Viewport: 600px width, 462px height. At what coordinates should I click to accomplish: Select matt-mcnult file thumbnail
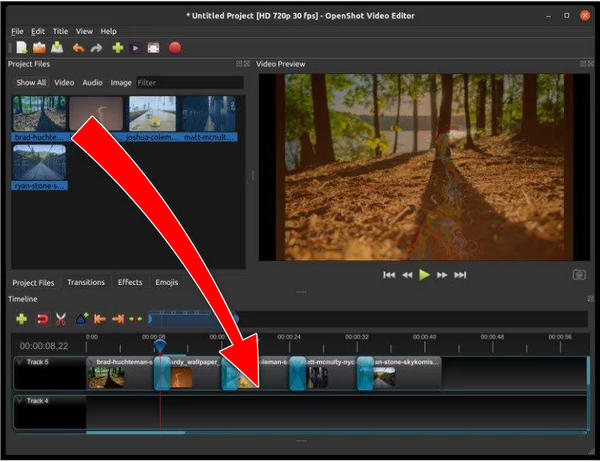click(x=209, y=114)
